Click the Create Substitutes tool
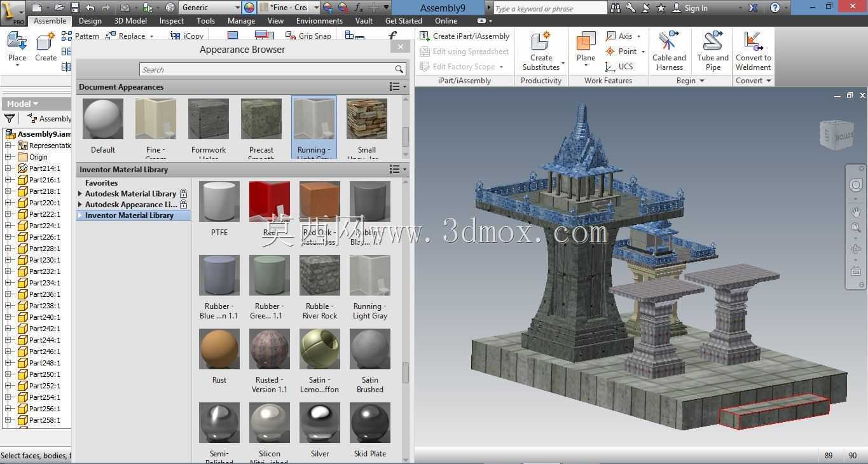868x464 pixels. [x=541, y=51]
